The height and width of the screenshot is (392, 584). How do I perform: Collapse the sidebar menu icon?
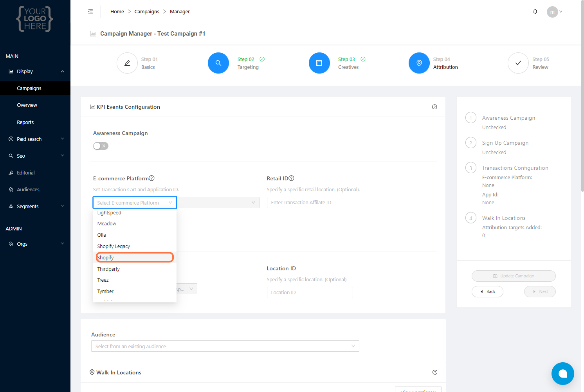coord(90,12)
